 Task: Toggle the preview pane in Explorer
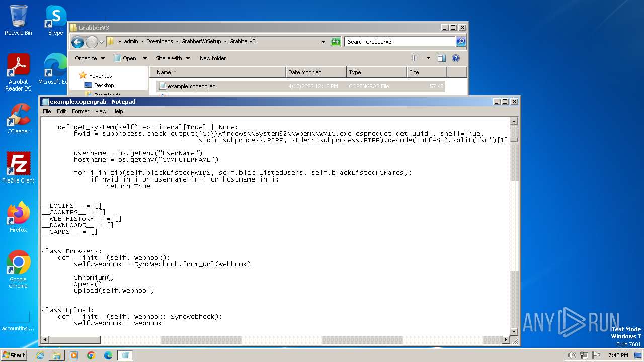click(x=441, y=58)
